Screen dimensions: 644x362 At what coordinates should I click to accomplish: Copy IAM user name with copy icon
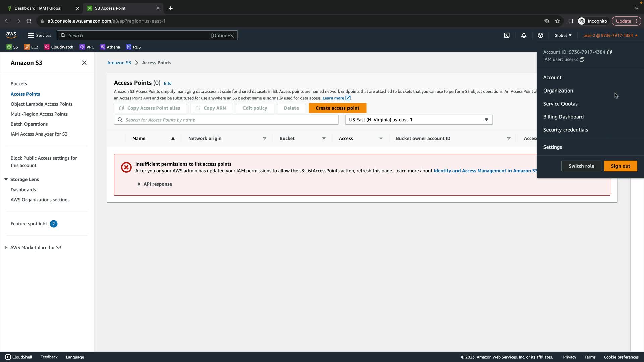coord(582,59)
